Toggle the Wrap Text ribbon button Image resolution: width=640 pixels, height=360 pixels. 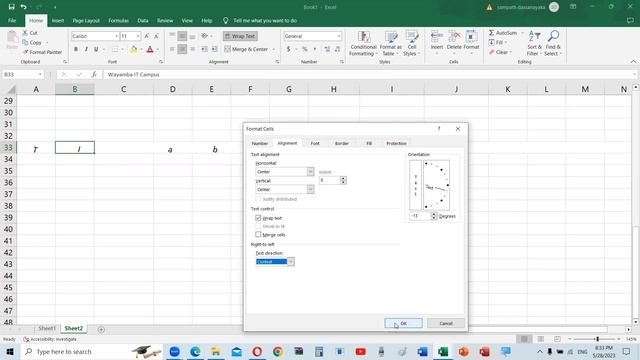240,36
